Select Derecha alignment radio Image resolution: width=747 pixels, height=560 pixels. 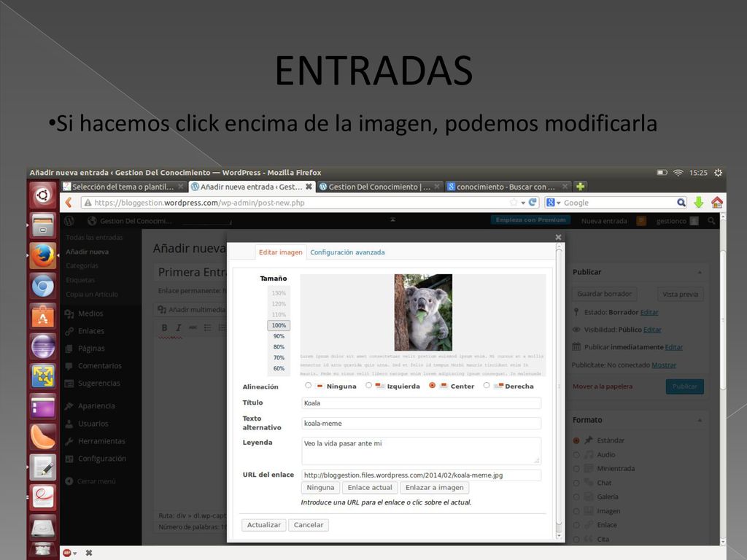(x=487, y=385)
